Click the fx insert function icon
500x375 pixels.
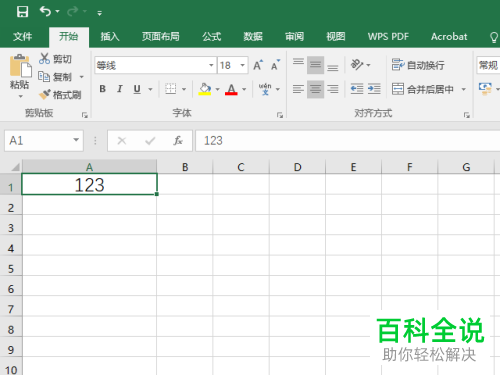pyautogui.click(x=178, y=141)
